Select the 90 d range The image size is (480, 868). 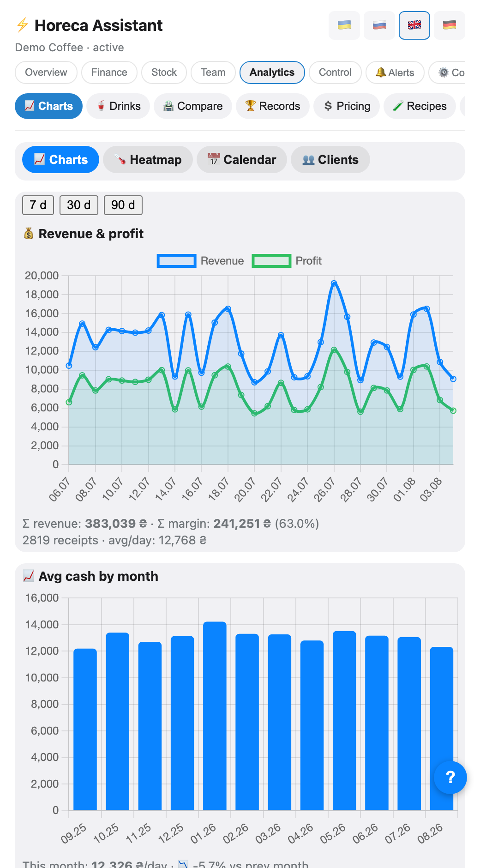(123, 205)
